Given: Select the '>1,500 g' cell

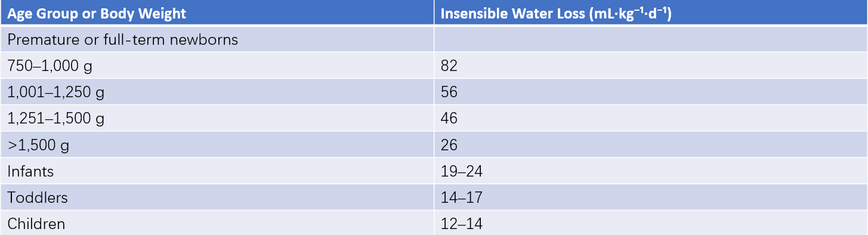Looking at the screenshot, I should click(x=217, y=144).
